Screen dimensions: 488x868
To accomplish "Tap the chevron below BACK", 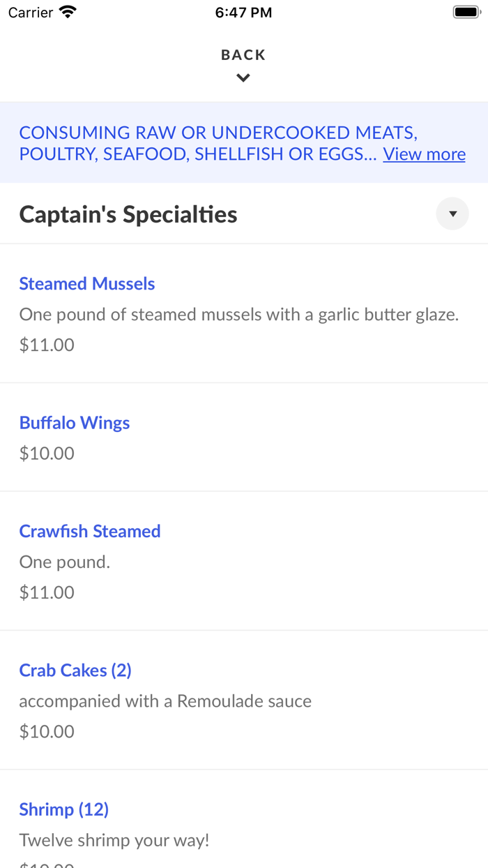I will click(x=243, y=77).
